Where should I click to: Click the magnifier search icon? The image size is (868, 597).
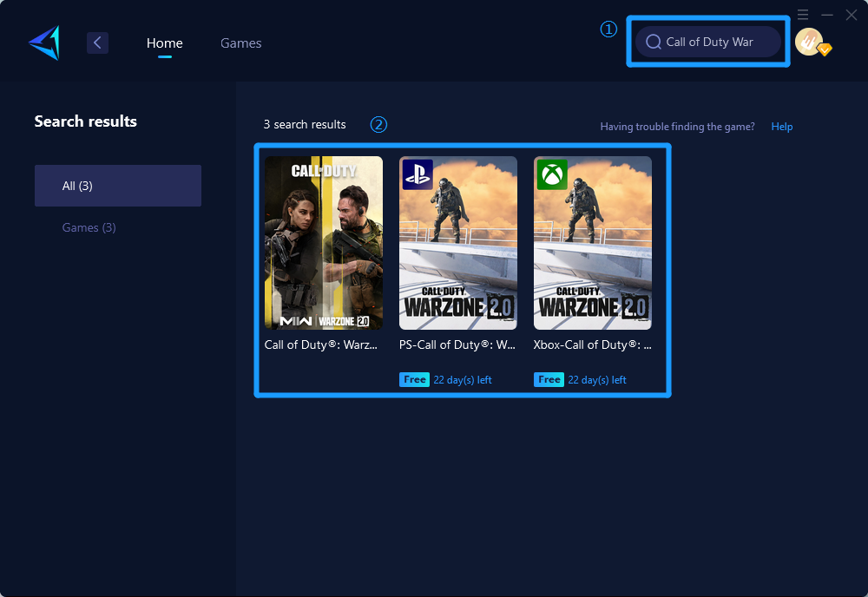(x=654, y=42)
